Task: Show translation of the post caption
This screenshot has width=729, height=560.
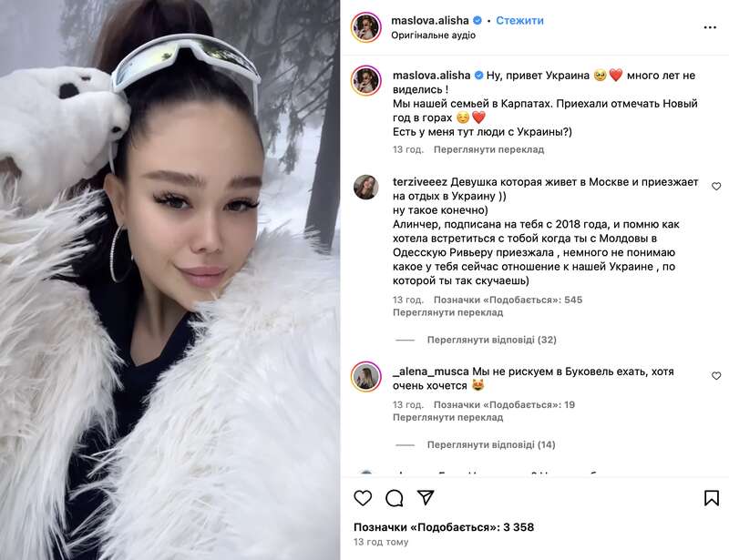Action: 488,149
